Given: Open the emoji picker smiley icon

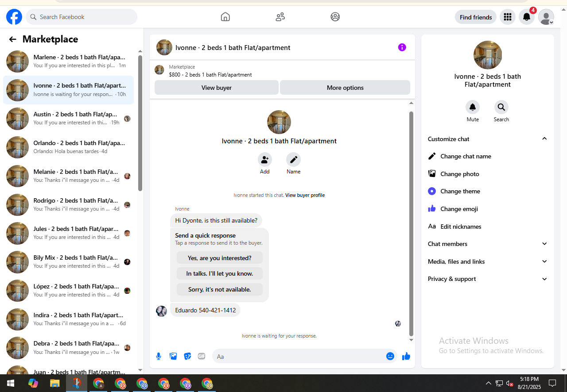Looking at the screenshot, I should pyautogui.click(x=390, y=356).
